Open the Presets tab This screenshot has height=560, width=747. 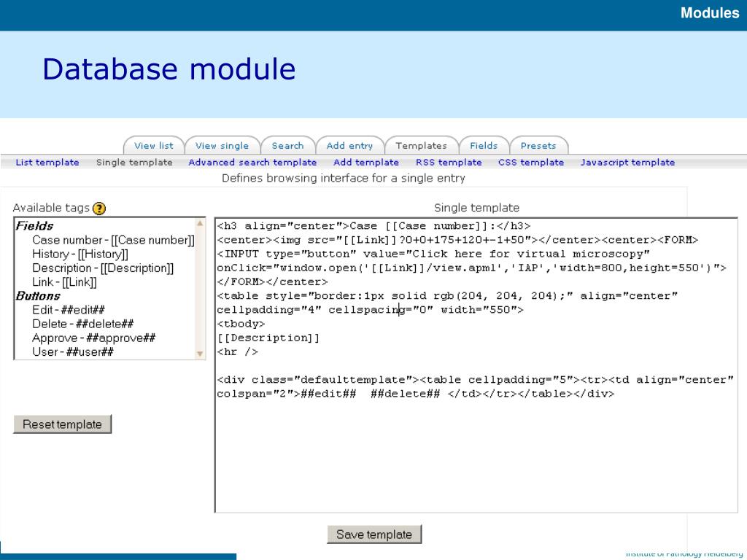click(x=538, y=146)
